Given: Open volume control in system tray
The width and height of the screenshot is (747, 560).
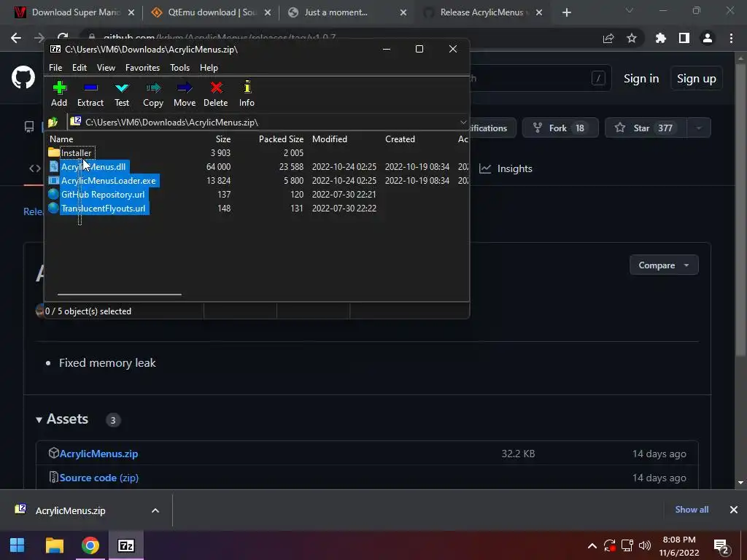Looking at the screenshot, I should 645,545.
